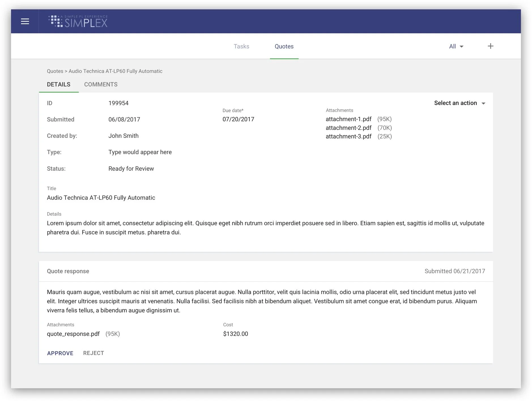532x401 pixels.
Task: Expand the Select an action dropdown
Action: (x=459, y=103)
